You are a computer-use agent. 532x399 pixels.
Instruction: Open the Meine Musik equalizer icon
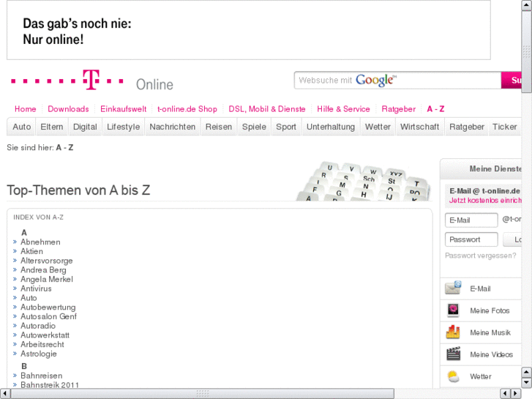453,332
